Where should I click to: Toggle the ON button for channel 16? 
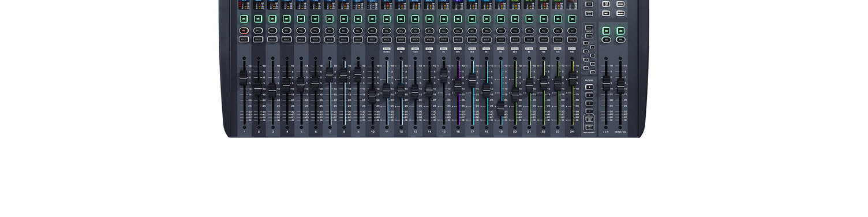click(458, 19)
